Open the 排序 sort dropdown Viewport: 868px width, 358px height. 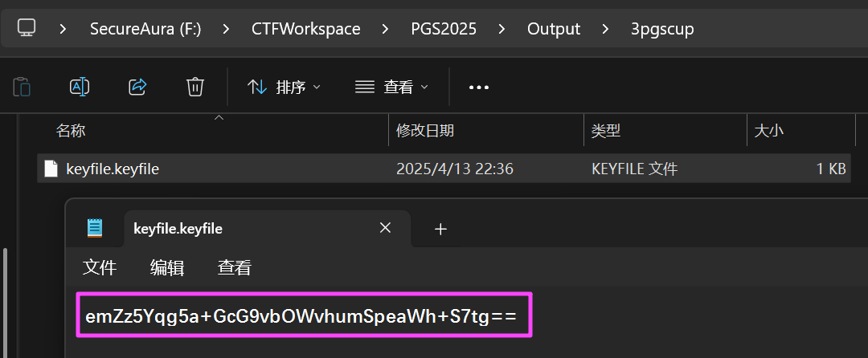click(x=284, y=87)
